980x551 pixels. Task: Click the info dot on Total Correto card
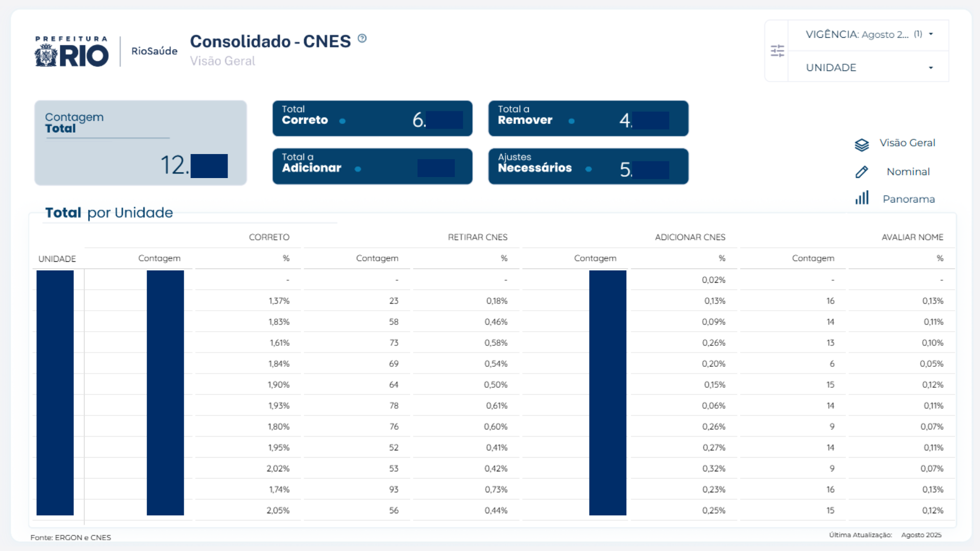pyautogui.click(x=342, y=122)
